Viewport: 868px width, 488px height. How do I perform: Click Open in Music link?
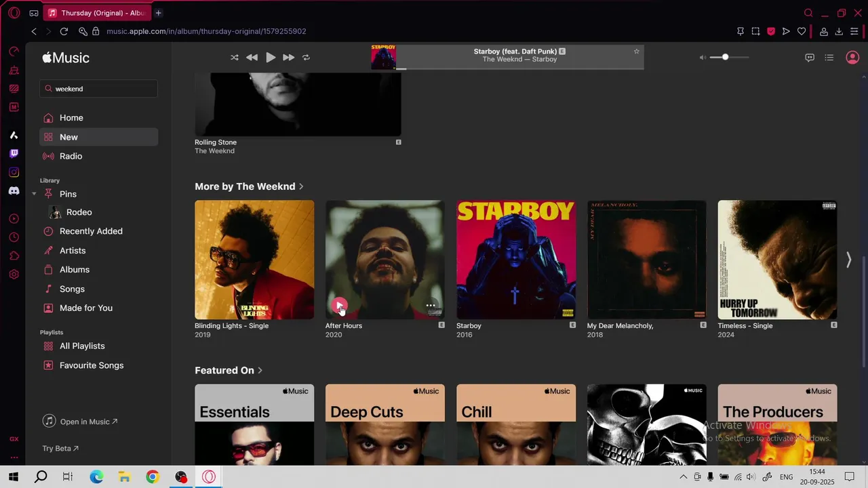point(80,422)
